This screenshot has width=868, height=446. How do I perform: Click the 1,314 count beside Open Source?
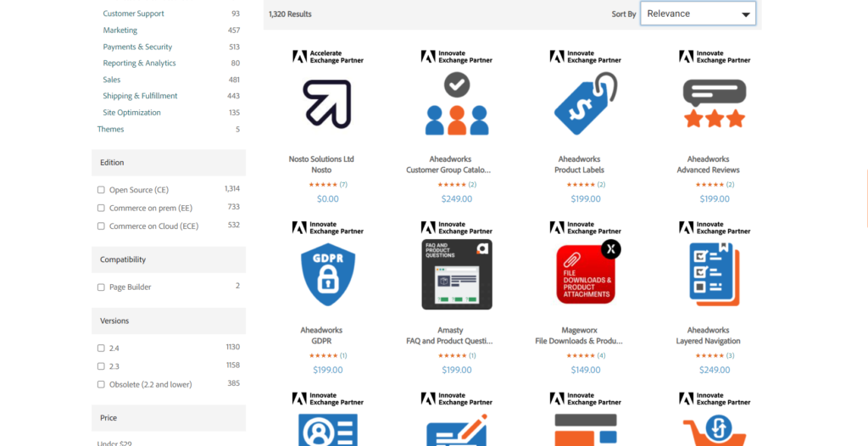coord(232,189)
